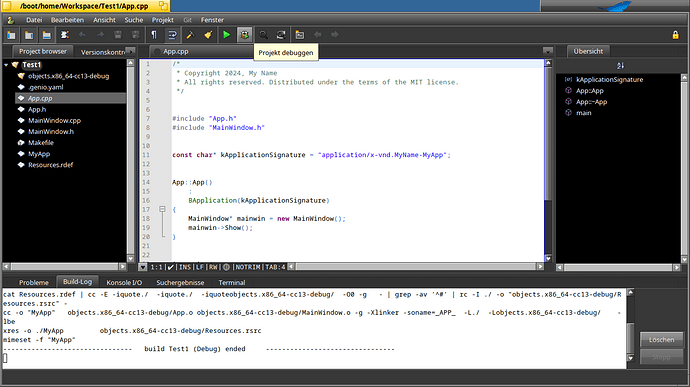
Task: Jump to main in the outline
Action: point(584,113)
